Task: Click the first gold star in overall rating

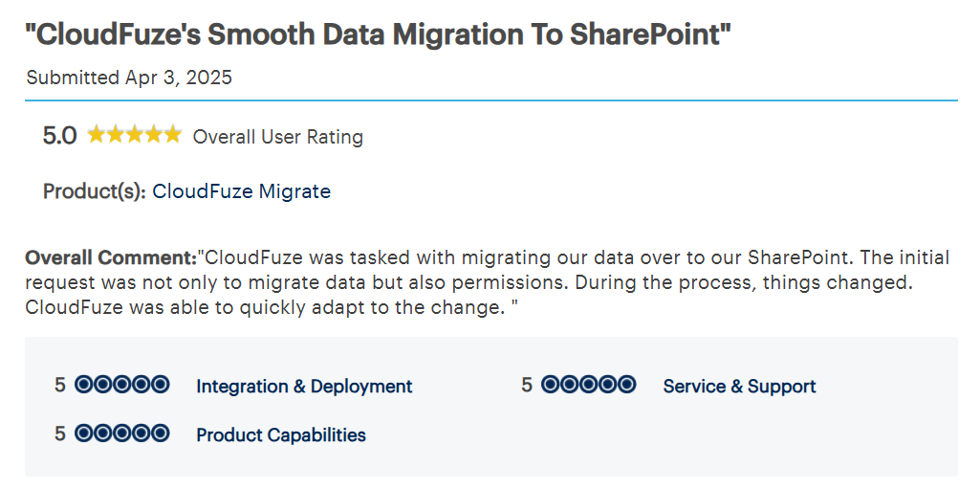Action: point(97,135)
